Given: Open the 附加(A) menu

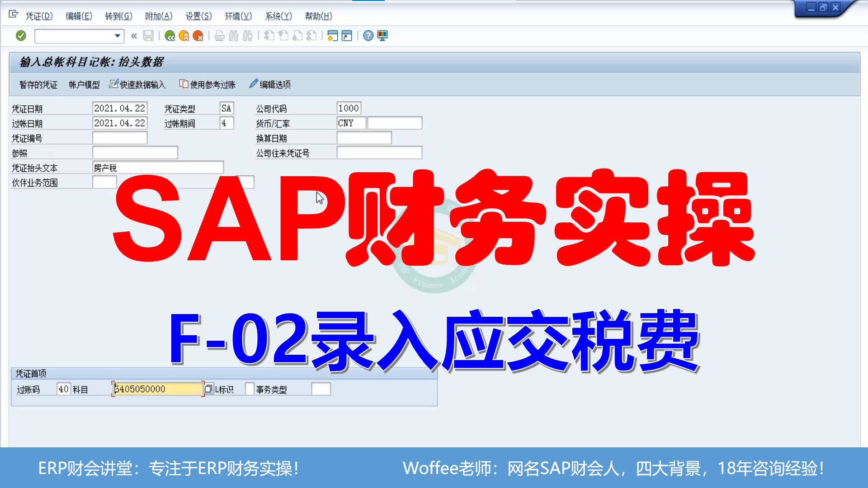Looking at the screenshot, I should tap(159, 16).
